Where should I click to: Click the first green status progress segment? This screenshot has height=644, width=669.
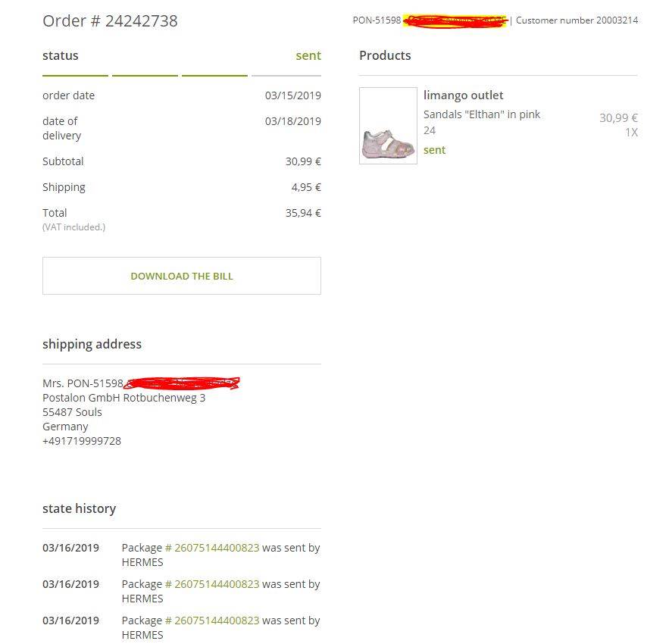tap(75, 76)
